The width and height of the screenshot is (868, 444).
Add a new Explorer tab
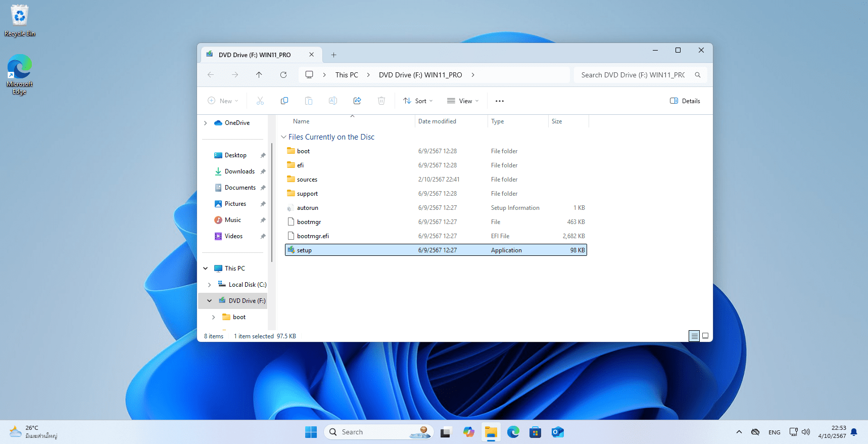pyautogui.click(x=333, y=55)
